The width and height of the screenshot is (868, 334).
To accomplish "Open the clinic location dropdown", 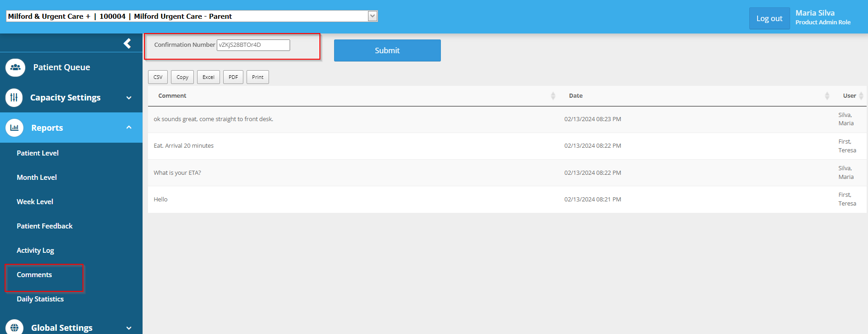I will coord(373,16).
